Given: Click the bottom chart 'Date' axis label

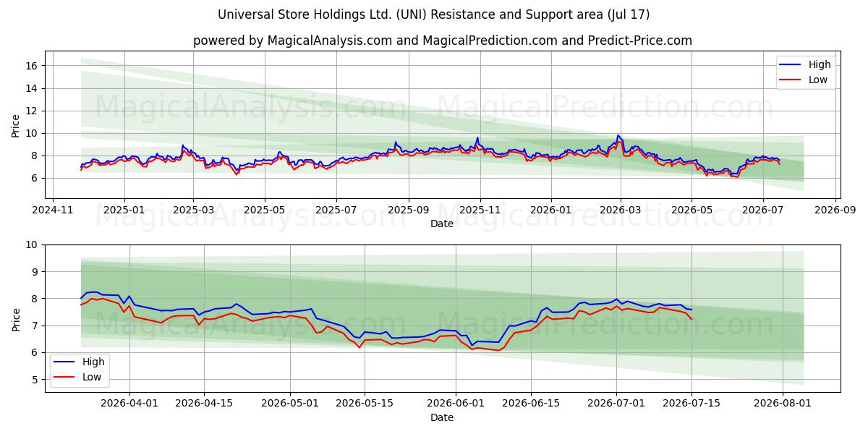Looking at the screenshot, I should 442,417.
